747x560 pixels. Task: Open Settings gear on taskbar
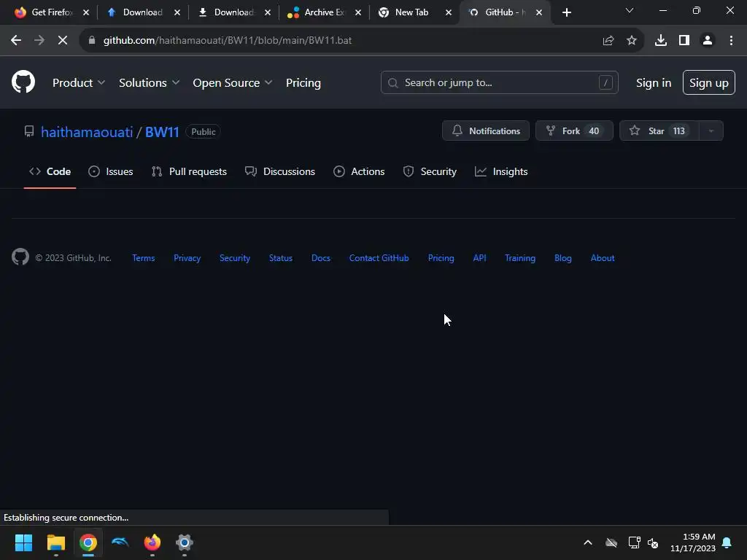pos(185,542)
